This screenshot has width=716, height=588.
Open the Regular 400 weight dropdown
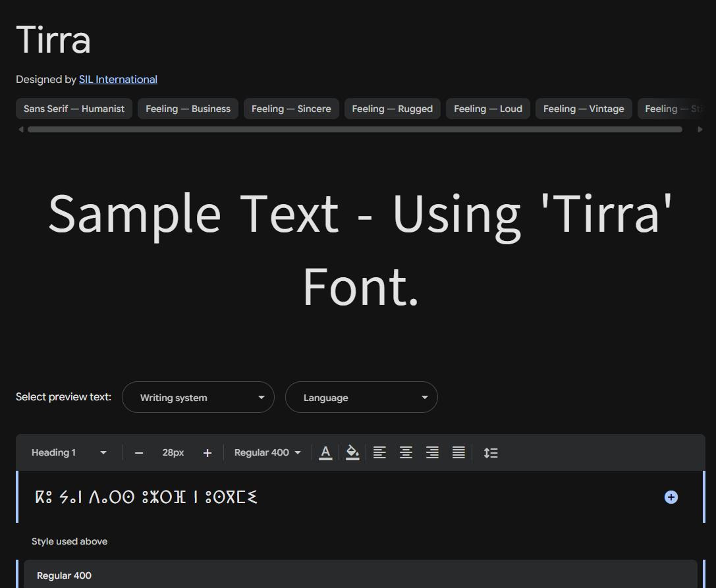tap(267, 452)
